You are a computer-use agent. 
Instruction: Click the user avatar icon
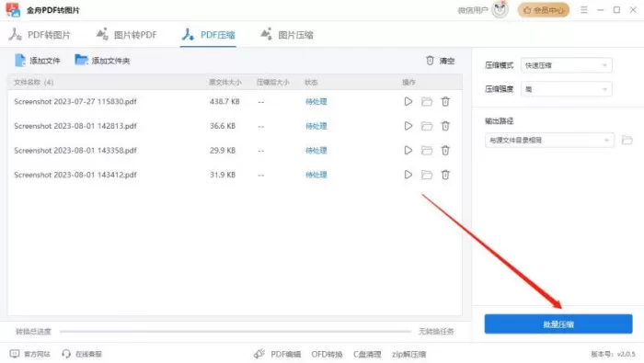point(500,9)
